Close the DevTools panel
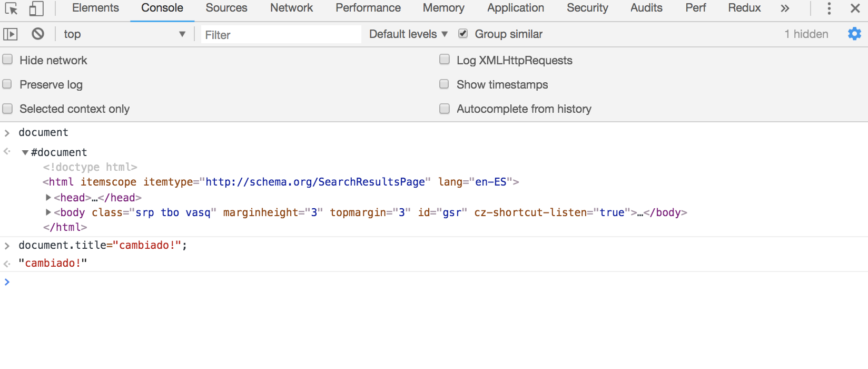 click(855, 8)
